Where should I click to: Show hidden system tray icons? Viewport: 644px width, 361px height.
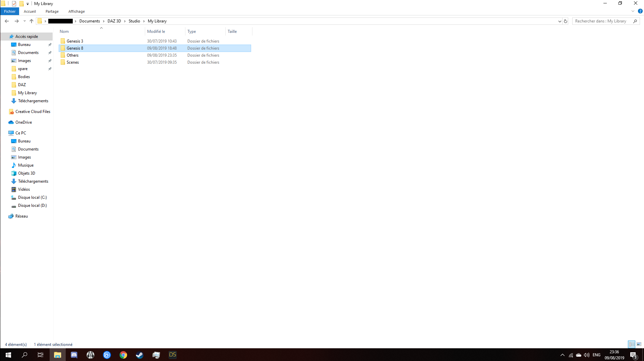coord(563,355)
